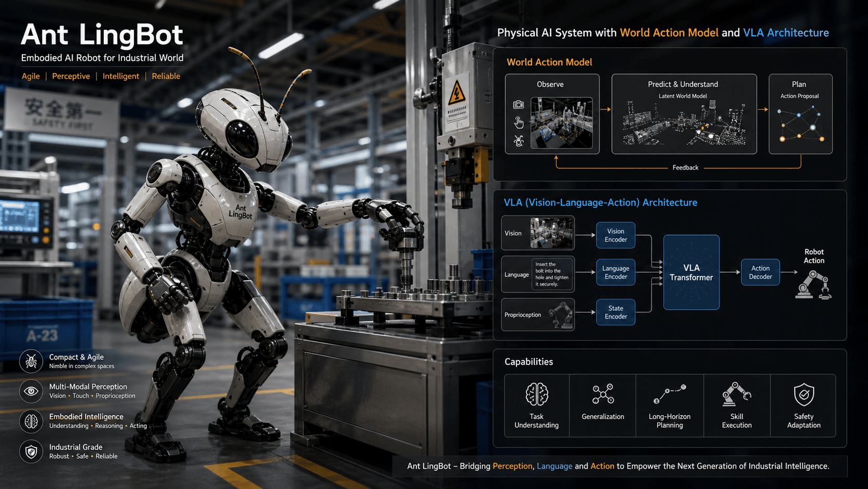Open the Action Proposal graph image
Image resolution: width=868 pixels, height=489 pixels.
800,124
